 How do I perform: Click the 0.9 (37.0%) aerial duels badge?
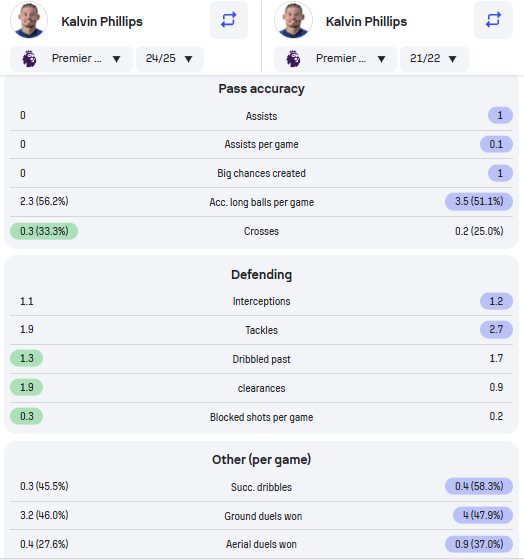(x=479, y=544)
